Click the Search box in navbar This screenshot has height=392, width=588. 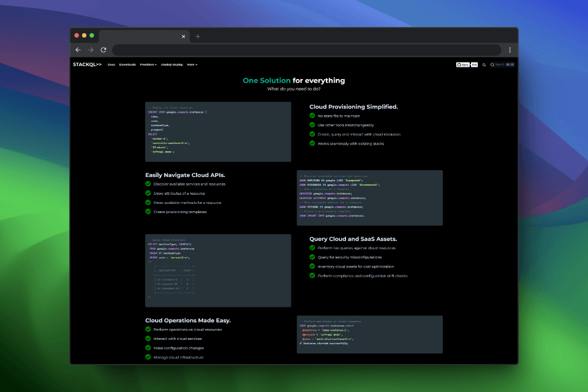(502, 64)
